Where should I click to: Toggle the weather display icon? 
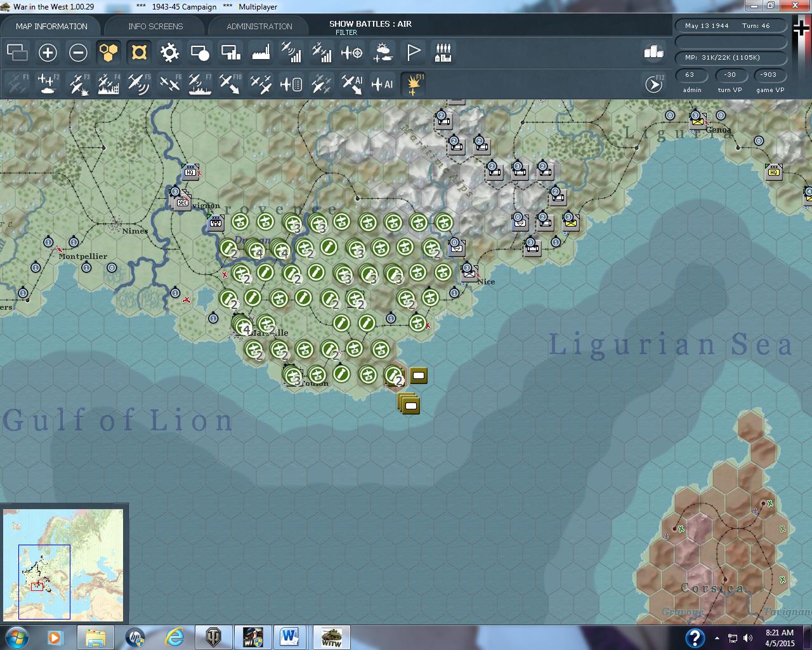[383, 53]
